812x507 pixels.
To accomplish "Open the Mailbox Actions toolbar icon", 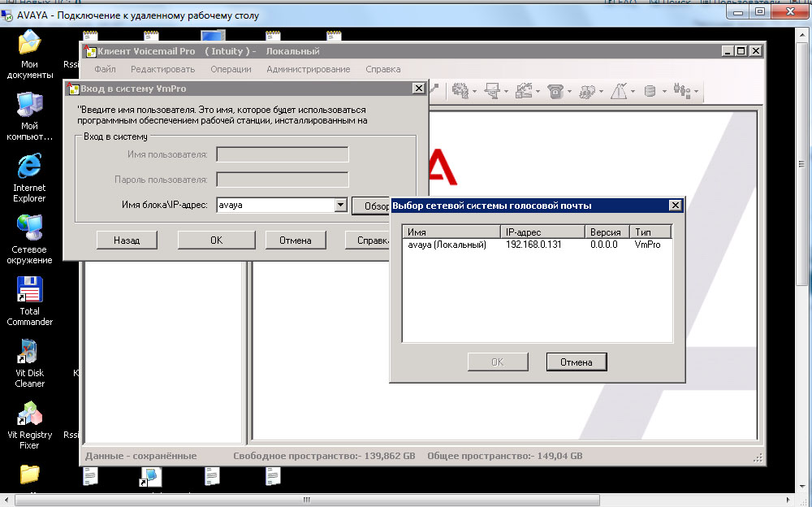I will [491, 91].
